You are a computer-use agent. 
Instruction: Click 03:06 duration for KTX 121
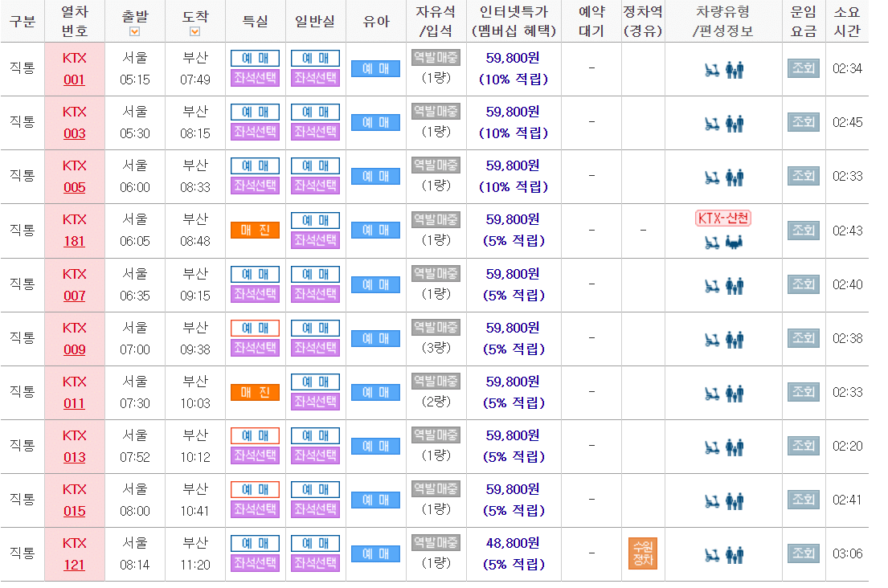click(x=847, y=553)
